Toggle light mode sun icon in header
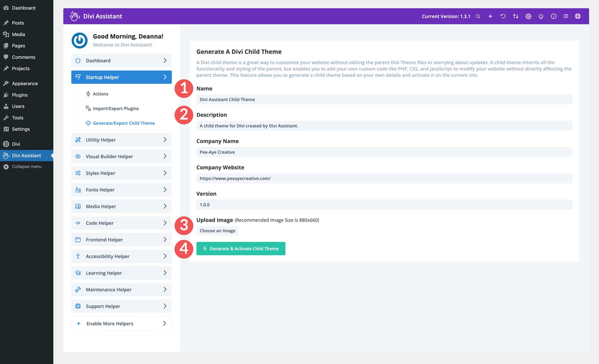 541,16
